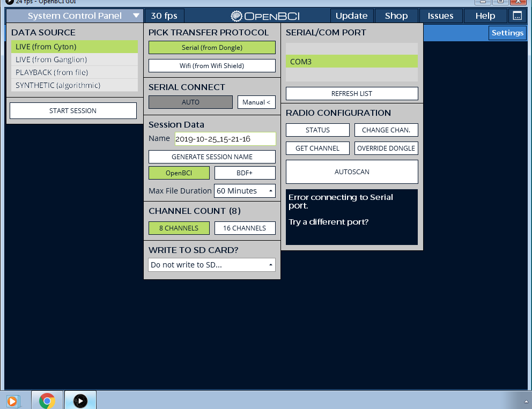Image resolution: width=532 pixels, height=409 pixels.
Task: Click the OpenBCI logo in top bar
Action: coord(265,16)
